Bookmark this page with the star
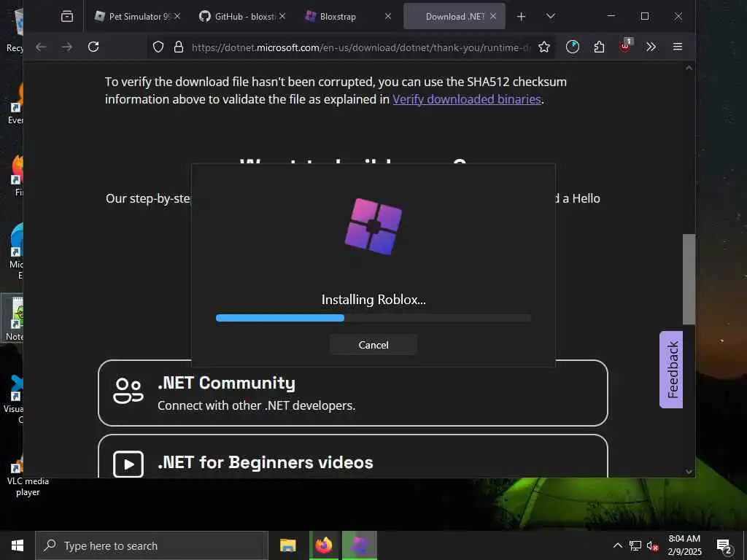 coord(544,47)
